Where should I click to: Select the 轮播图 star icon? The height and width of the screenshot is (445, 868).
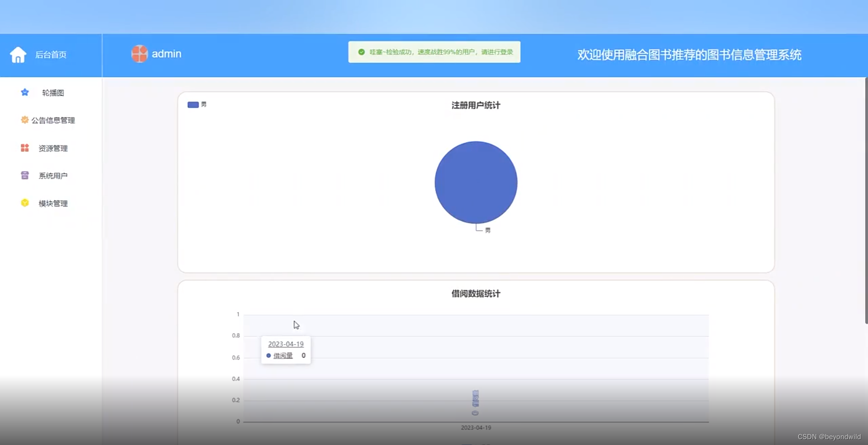pos(24,92)
